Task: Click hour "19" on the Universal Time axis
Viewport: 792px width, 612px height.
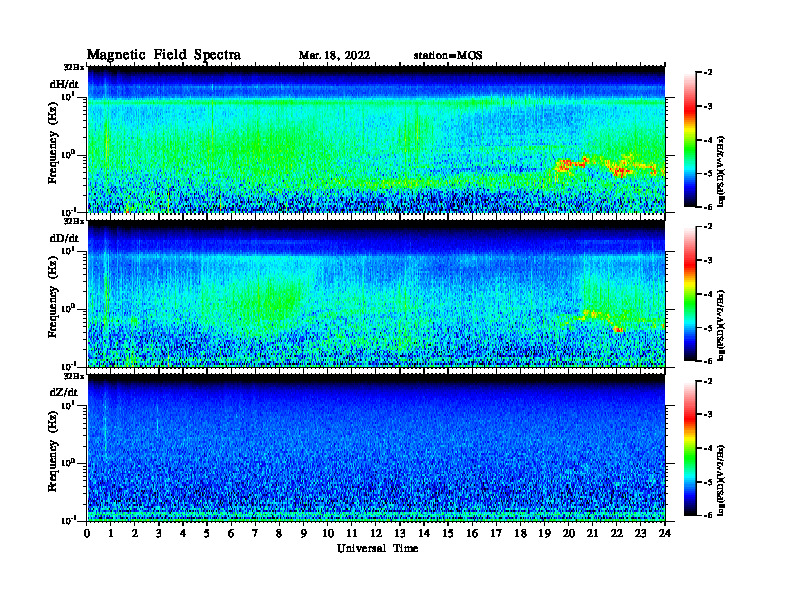Action: coord(544,534)
